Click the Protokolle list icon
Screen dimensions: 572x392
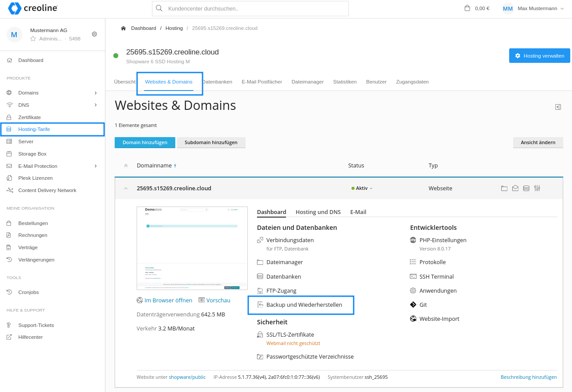tap(413, 262)
